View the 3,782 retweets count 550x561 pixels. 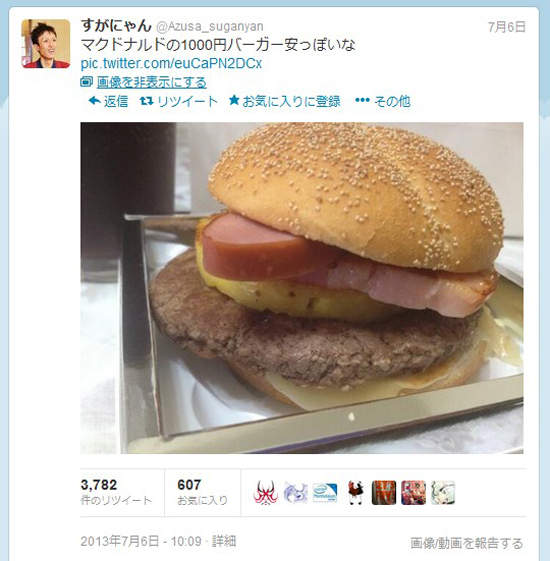pyautogui.click(x=117, y=492)
